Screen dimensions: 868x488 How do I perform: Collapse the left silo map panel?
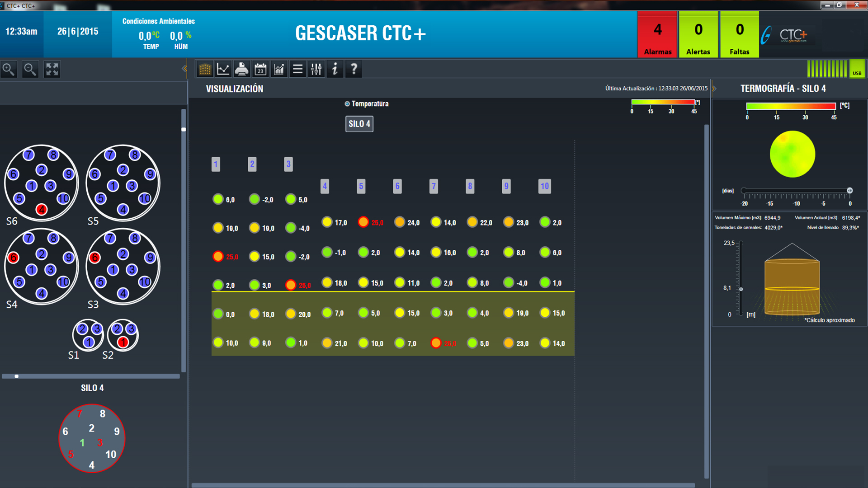tap(184, 69)
